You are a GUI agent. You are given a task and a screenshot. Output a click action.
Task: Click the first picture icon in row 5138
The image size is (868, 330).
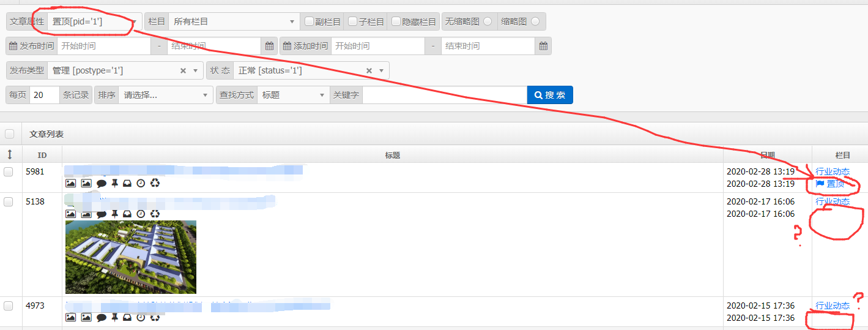click(71, 214)
